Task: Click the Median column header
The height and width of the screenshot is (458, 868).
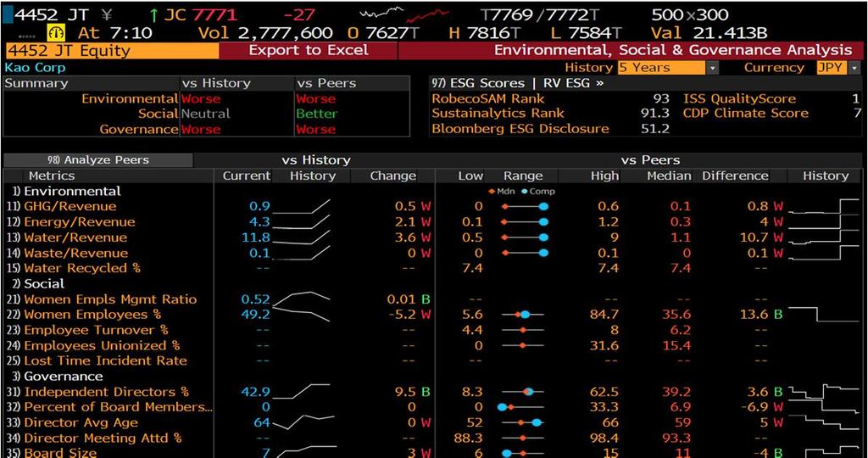Action: click(669, 176)
